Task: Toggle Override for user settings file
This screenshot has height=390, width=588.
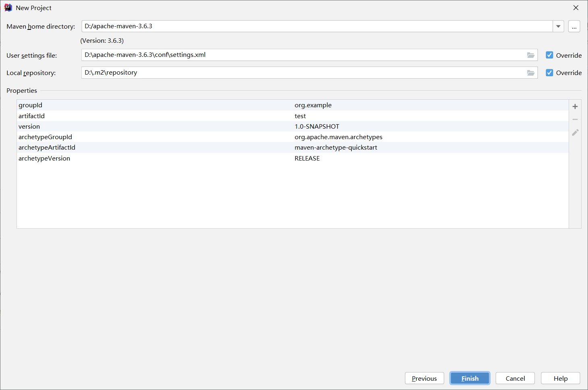Action: pos(549,55)
